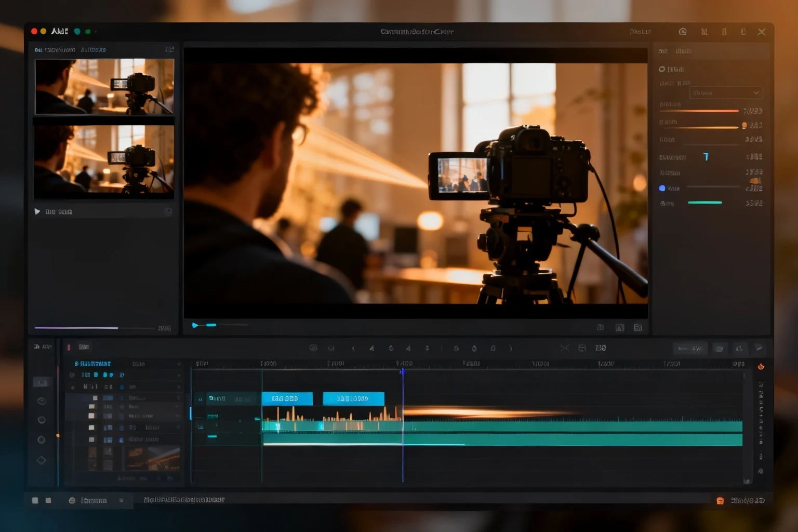The width and height of the screenshot is (798, 532).
Task: Select the highlighted top tool in left tool strip
Action: tap(42, 382)
